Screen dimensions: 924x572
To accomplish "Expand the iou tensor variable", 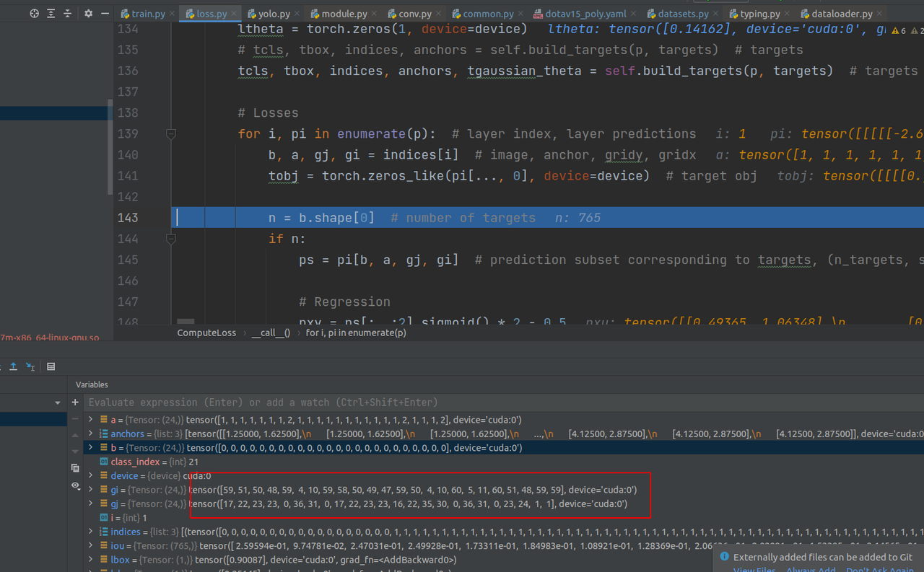I will click(x=90, y=546).
